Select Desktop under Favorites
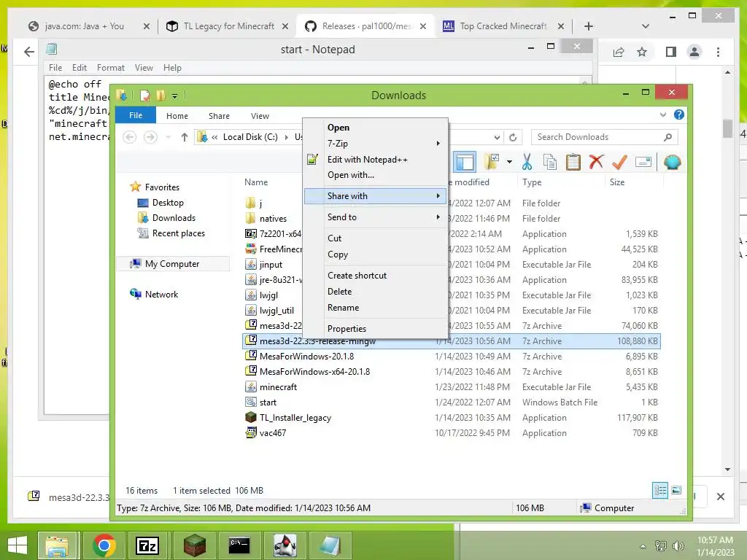 tap(160, 203)
